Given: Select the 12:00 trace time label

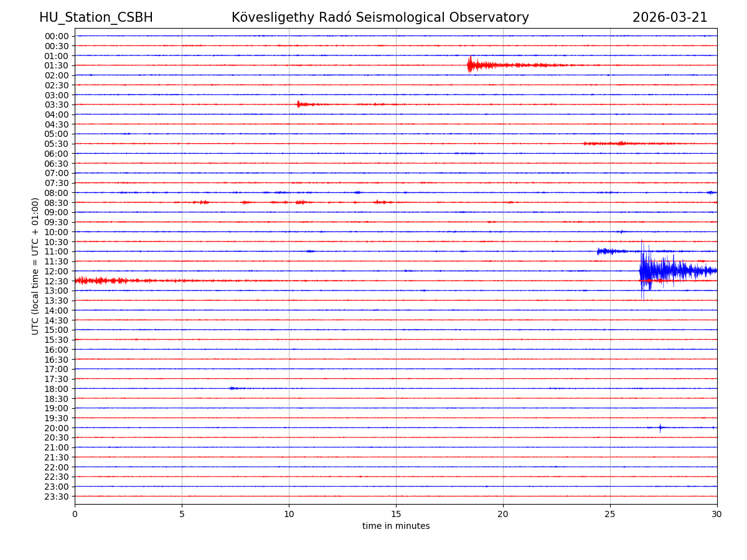Looking at the screenshot, I should [x=56, y=271].
